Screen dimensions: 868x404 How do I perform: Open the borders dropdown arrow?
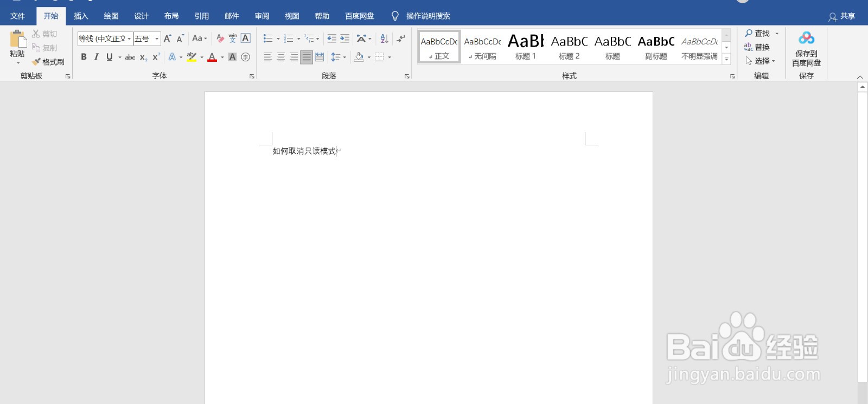coord(390,57)
